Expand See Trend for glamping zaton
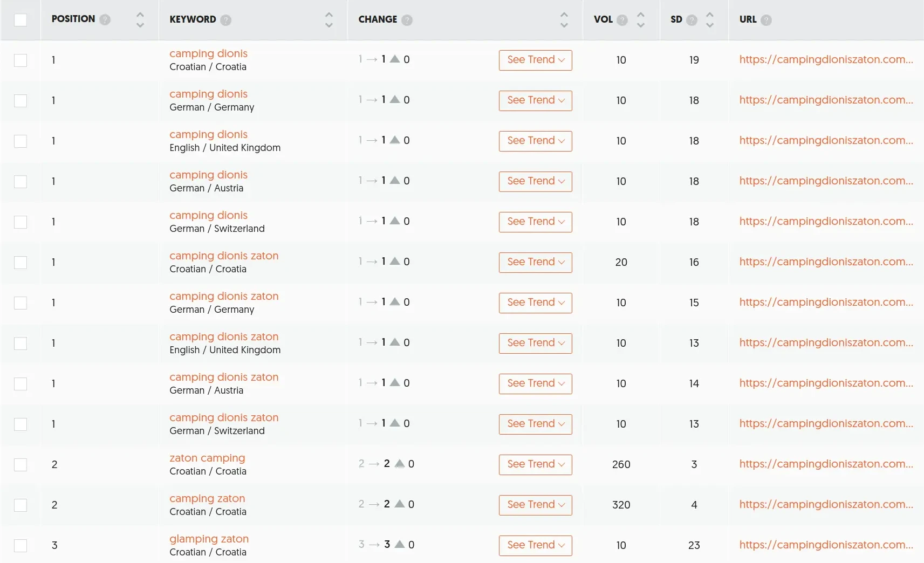924x563 pixels. coord(535,545)
